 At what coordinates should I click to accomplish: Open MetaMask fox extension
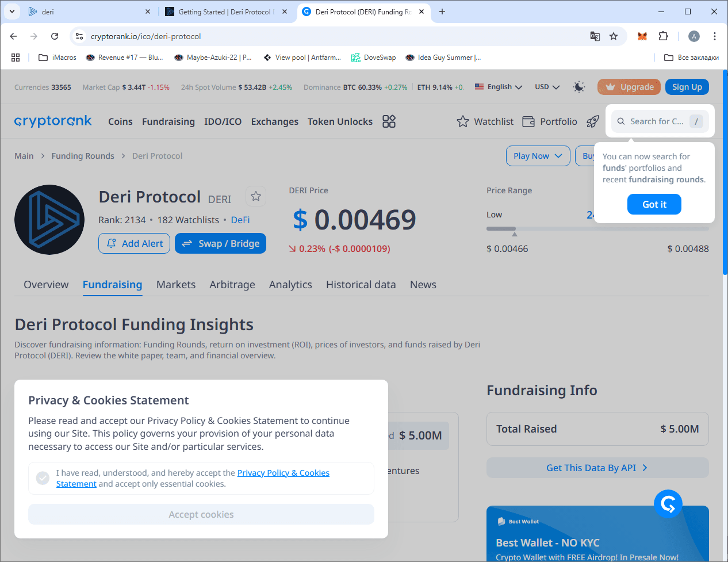pos(642,36)
